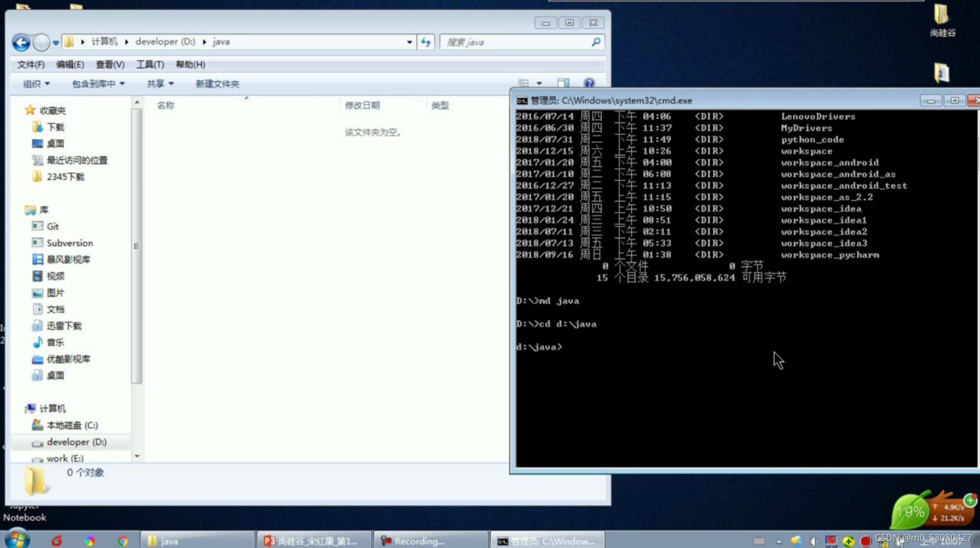Image resolution: width=980 pixels, height=548 pixels.
Task: Click the Explorer help question-mark icon
Action: pyautogui.click(x=589, y=83)
